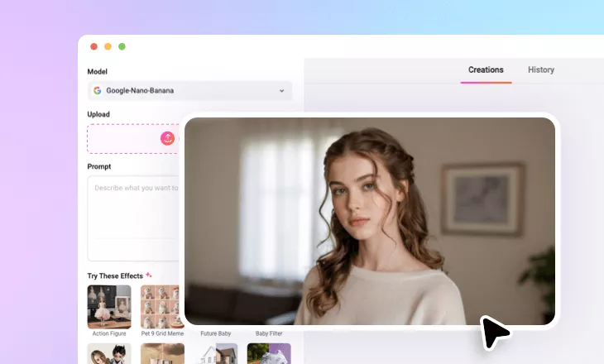Image resolution: width=604 pixels, height=364 pixels.
Task: Click the Google logo in Model field
Action: (97, 91)
